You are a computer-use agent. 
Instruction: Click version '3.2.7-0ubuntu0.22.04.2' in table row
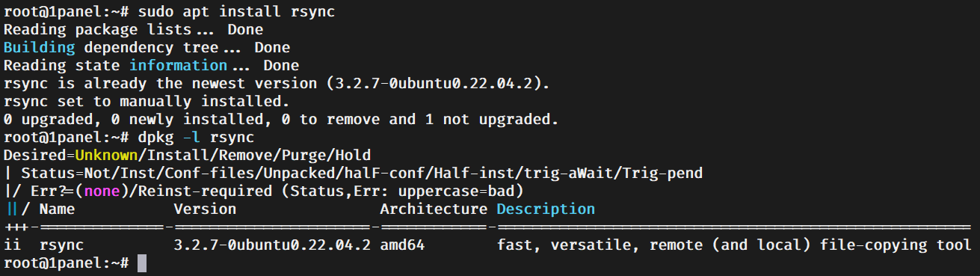(272, 245)
